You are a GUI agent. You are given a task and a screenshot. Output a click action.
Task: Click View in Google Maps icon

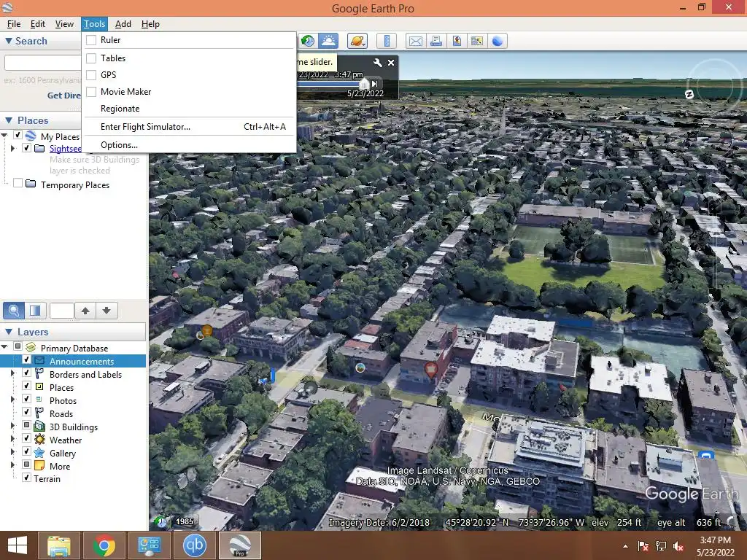click(x=477, y=41)
